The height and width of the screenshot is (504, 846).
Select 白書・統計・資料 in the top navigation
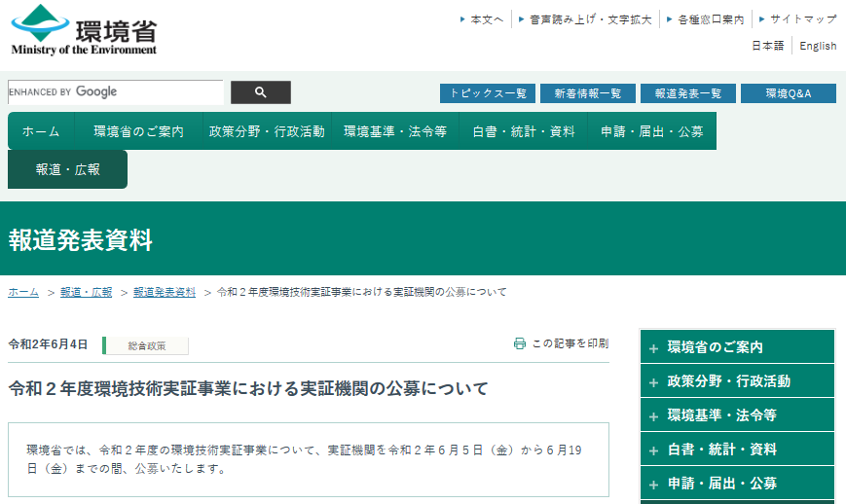point(524,131)
